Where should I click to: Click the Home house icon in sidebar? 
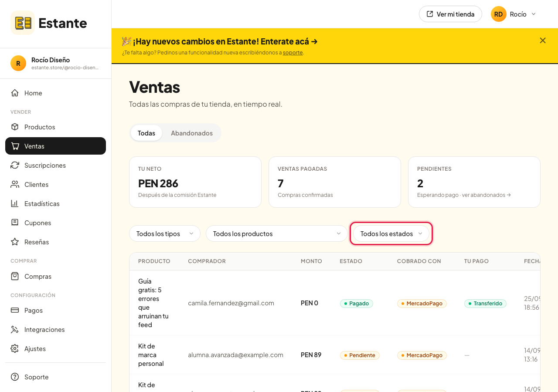pyautogui.click(x=15, y=93)
